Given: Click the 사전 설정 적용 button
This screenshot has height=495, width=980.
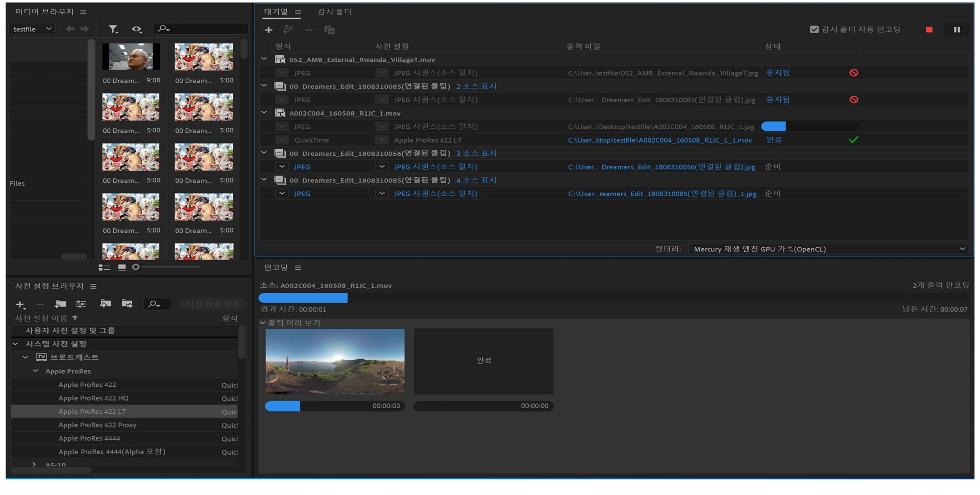Looking at the screenshot, I should point(213,304).
